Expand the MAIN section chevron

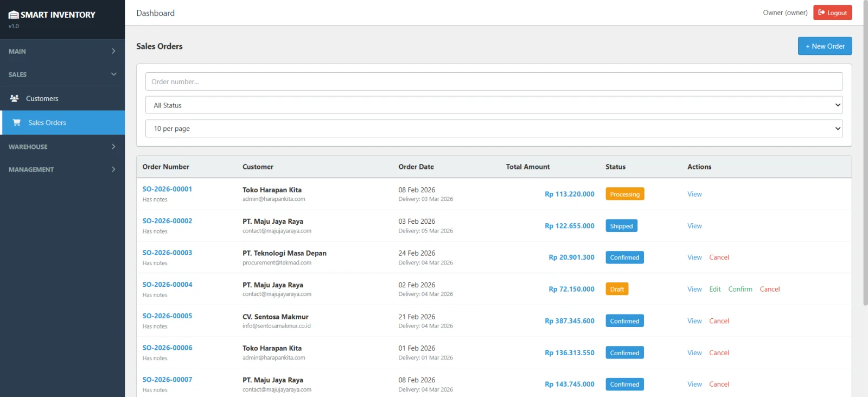pyautogui.click(x=113, y=51)
